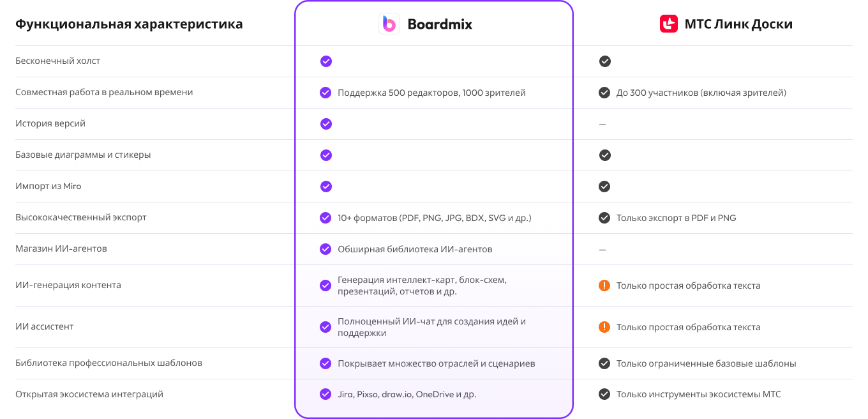Click MTS checkmark for Базовые диаграммы и стикеры
Image resolution: width=868 pixels, height=419 pixels.
click(604, 155)
